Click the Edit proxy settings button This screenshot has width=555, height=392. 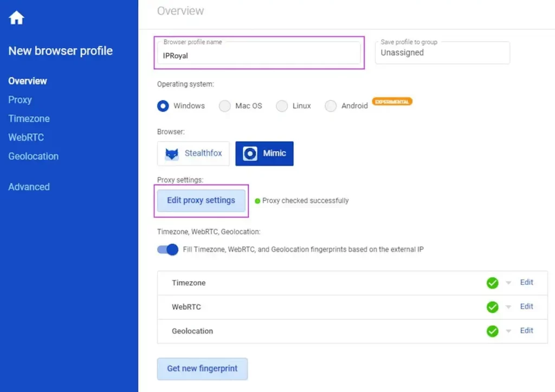point(201,200)
